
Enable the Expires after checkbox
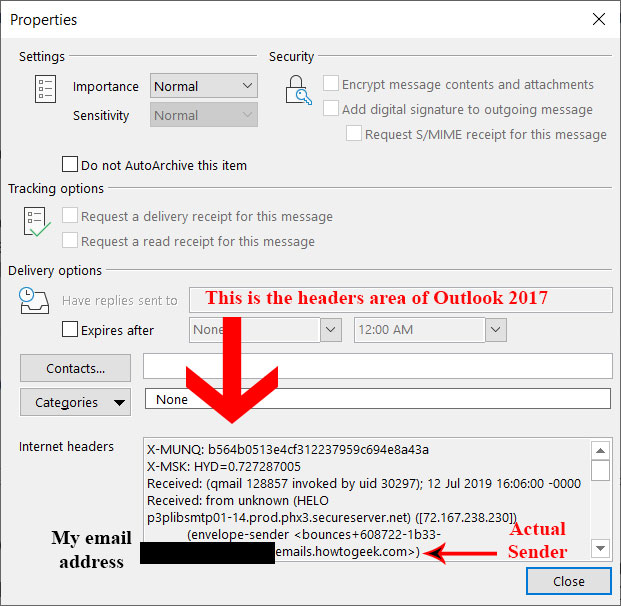70,329
